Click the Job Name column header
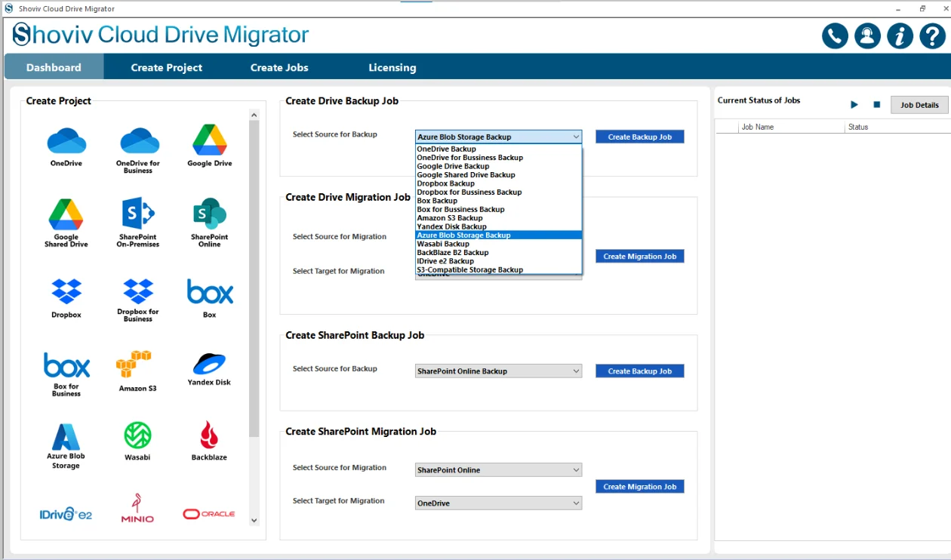Screen dimensions: 951x560 tap(792, 127)
